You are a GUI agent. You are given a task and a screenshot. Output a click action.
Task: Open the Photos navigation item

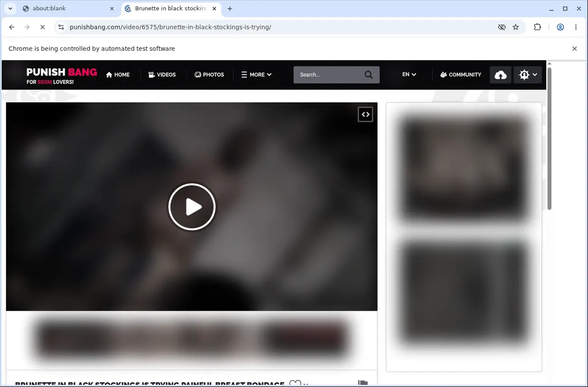coord(209,74)
